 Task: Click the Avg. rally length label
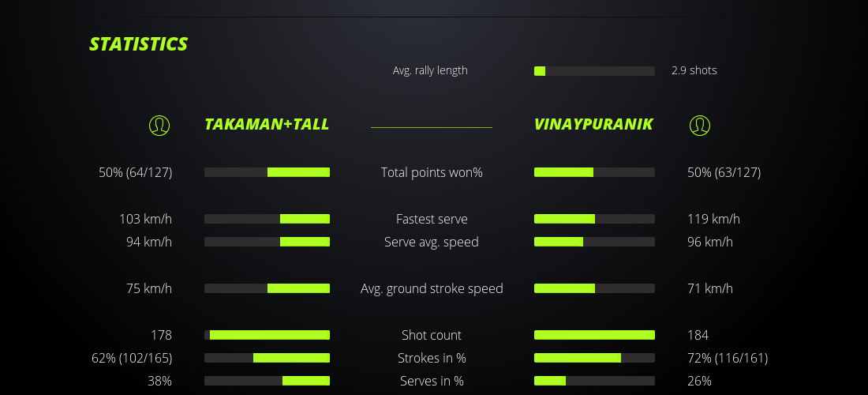[x=430, y=70]
